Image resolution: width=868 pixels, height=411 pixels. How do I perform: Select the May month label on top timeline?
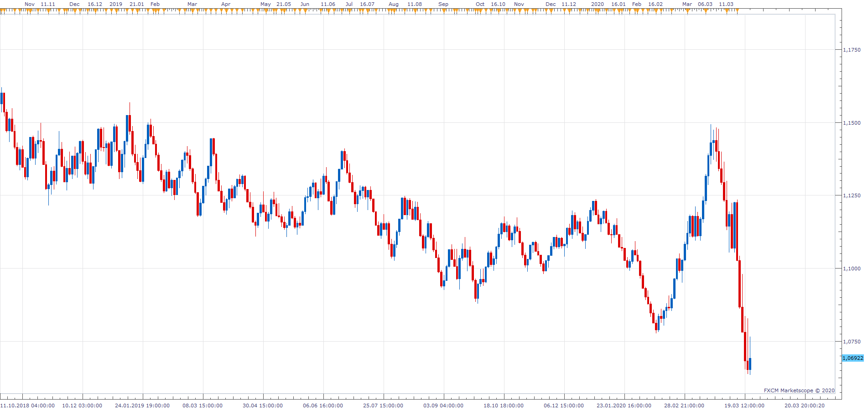point(265,4)
